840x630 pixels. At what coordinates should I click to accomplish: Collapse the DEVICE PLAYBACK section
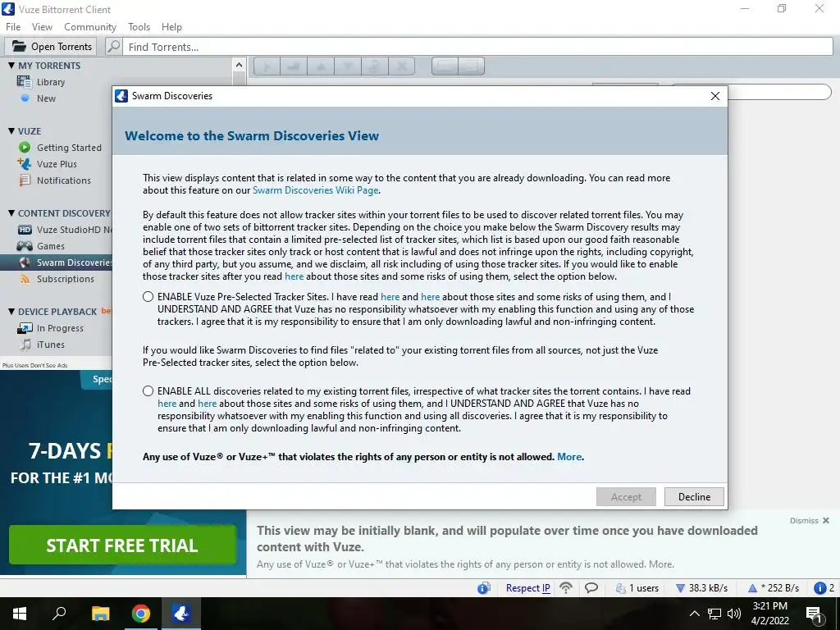(11, 311)
